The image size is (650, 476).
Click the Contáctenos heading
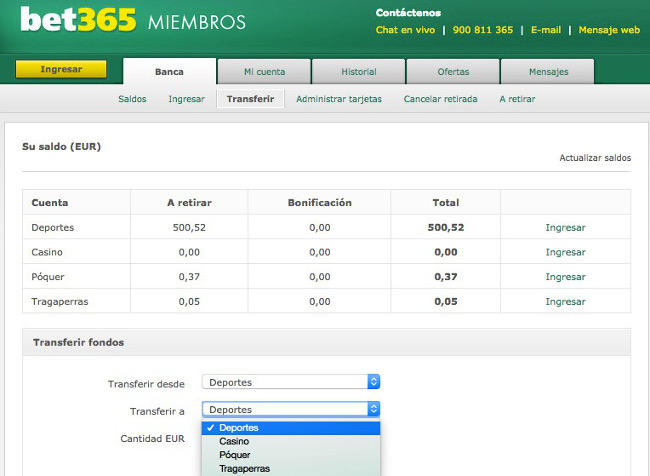408,13
